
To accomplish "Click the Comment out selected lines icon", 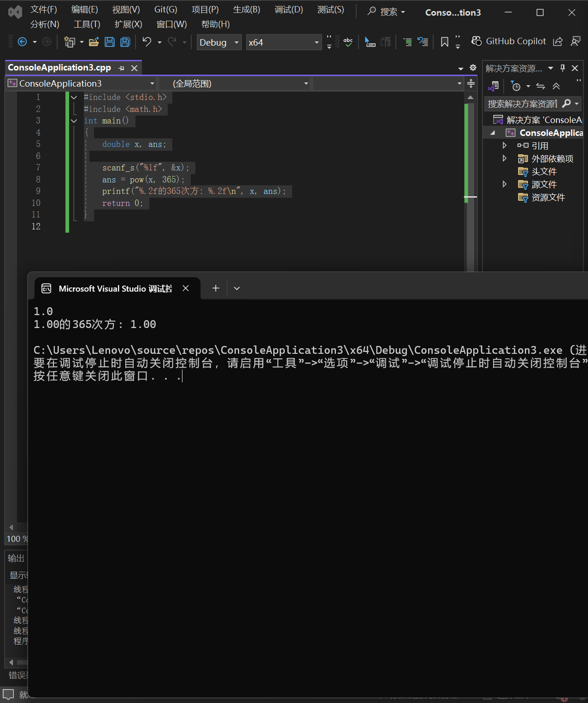I will (408, 42).
